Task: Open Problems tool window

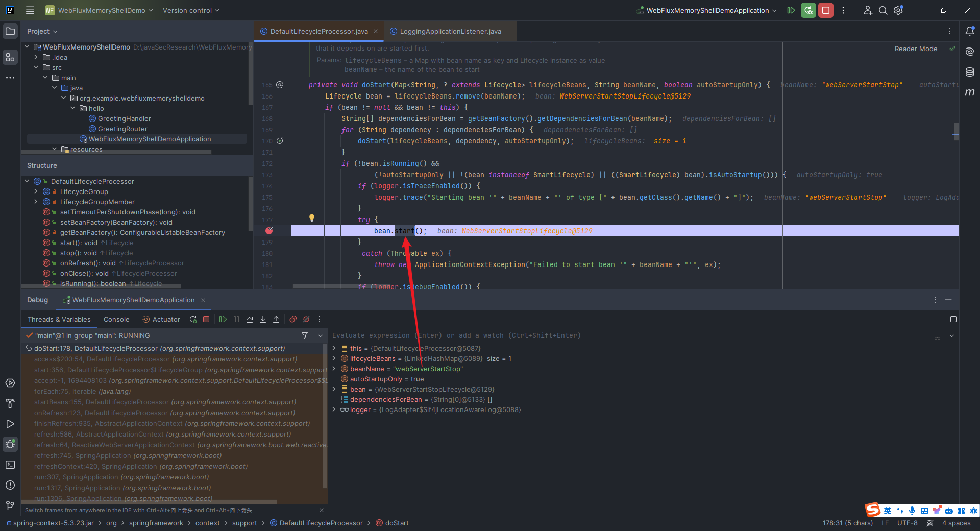Action: [10, 485]
